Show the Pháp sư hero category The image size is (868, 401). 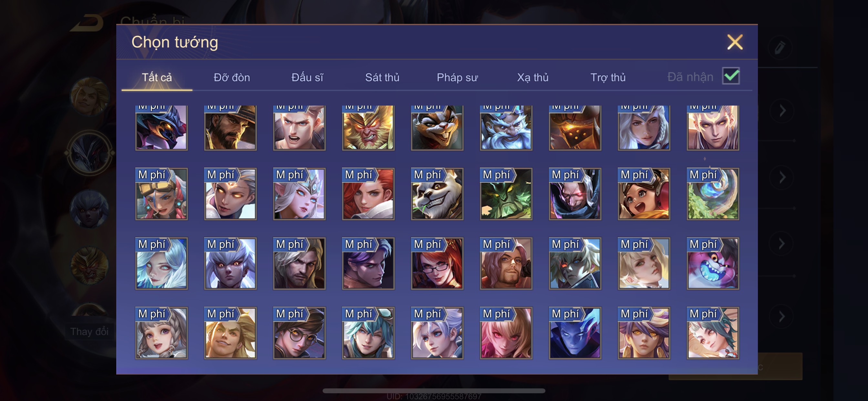click(x=457, y=77)
